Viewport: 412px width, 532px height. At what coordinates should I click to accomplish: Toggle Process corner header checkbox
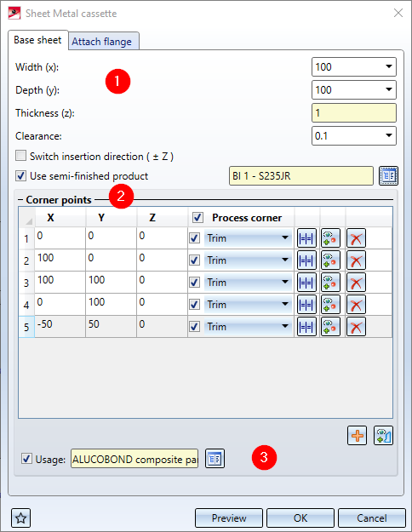pyautogui.click(x=197, y=218)
